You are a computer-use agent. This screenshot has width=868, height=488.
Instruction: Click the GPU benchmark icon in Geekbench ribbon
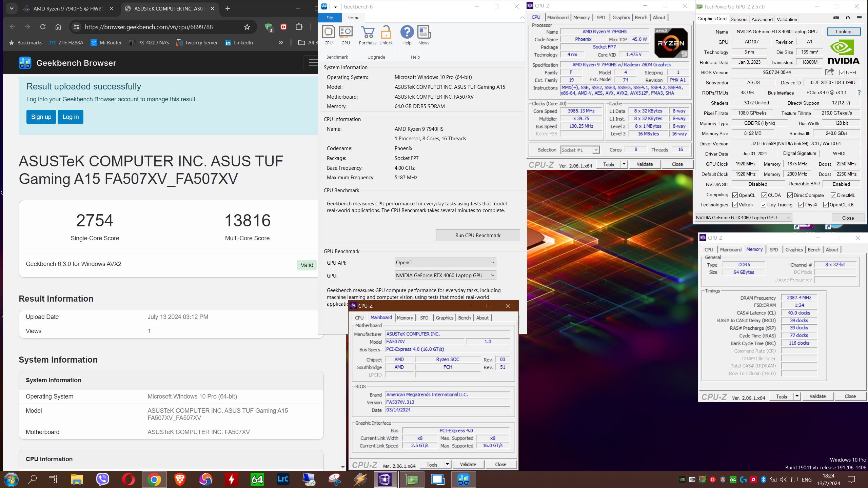346,35
